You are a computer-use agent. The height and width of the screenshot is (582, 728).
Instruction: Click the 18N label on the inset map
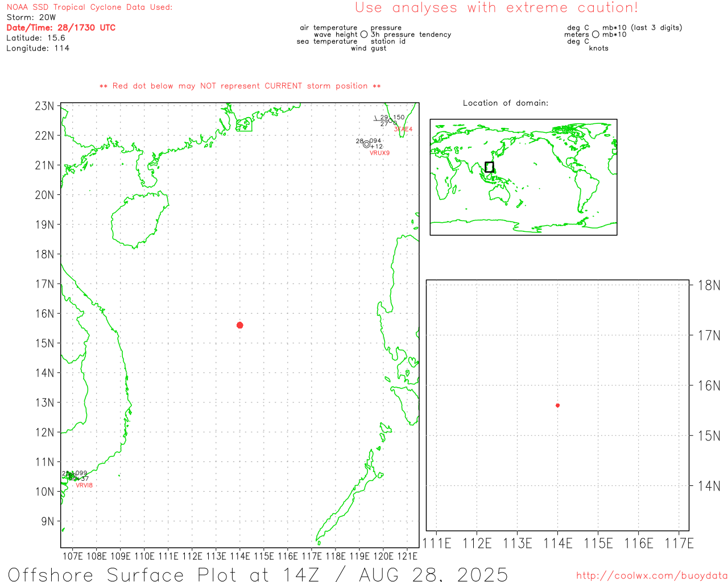[709, 285]
